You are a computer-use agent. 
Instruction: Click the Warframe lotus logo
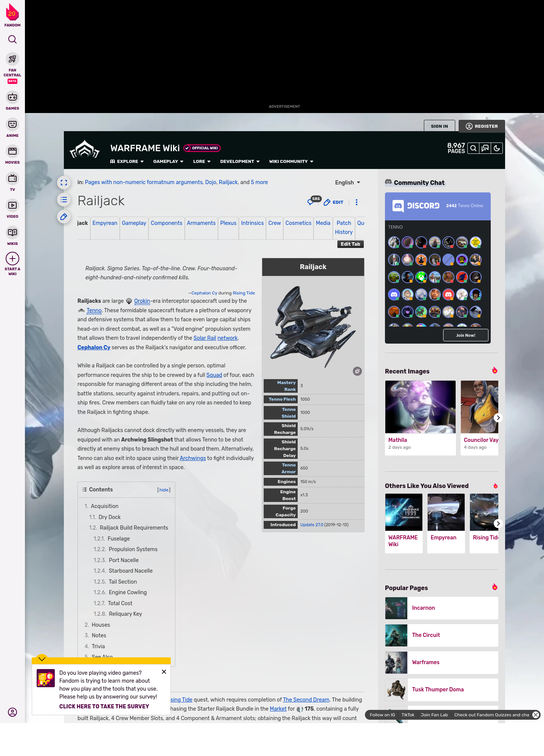pyautogui.click(x=85, y=150)
